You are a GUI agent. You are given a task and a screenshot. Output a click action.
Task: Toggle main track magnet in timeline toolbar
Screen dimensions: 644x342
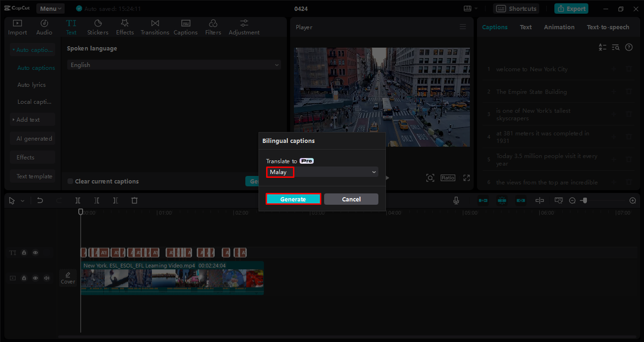click(x=483, y=200)
